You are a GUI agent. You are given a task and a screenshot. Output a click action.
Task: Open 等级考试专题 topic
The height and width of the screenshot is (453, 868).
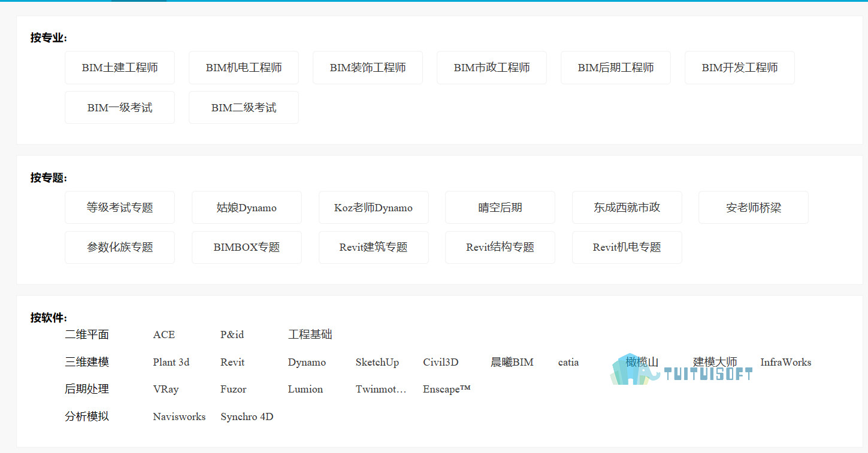click(x=120, y=208)
